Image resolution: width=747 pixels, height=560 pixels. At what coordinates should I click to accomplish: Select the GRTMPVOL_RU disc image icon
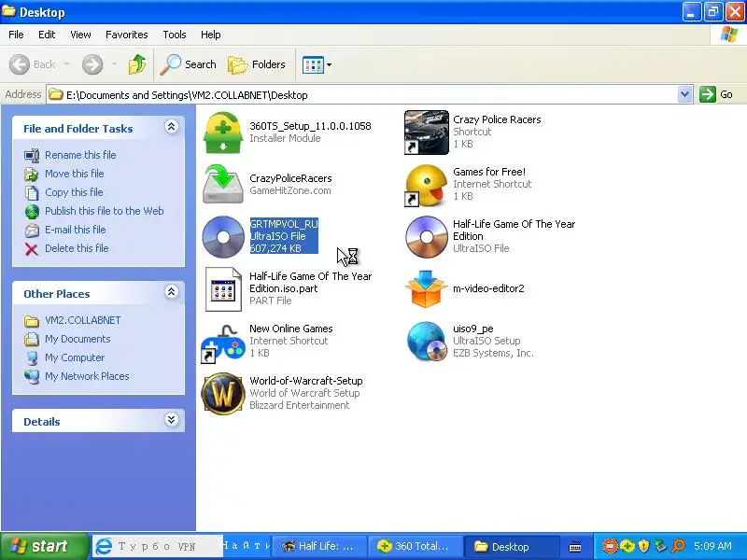click(223, 237)
